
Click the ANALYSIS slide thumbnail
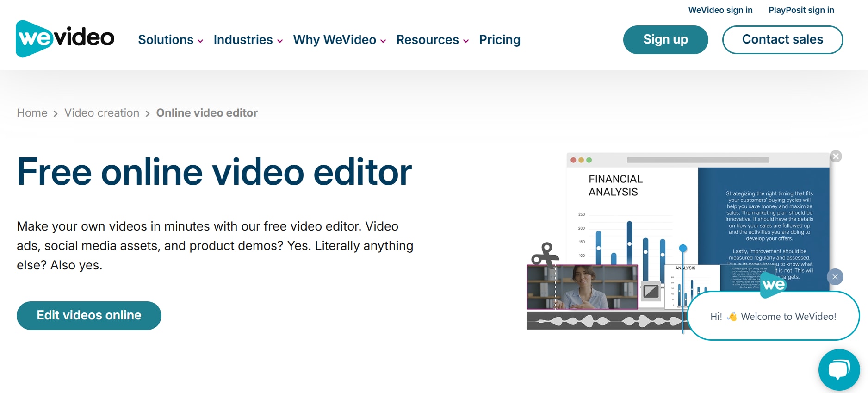coord(692,287)
